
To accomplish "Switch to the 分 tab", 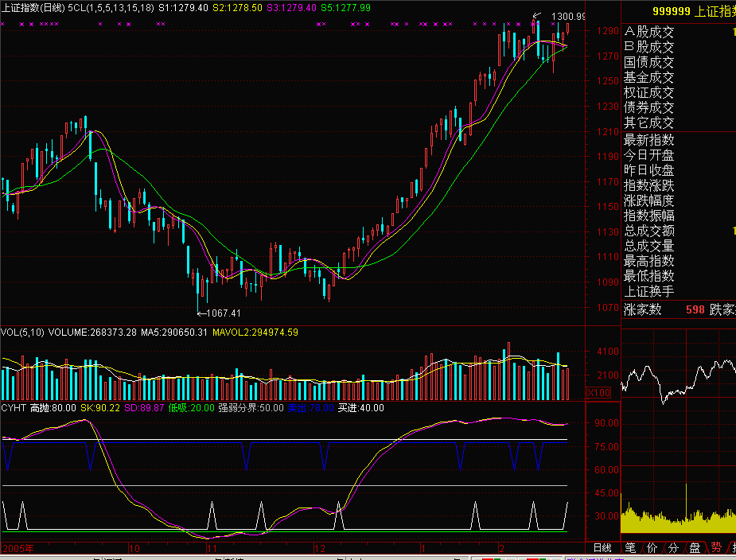I will tap(674, 547).
